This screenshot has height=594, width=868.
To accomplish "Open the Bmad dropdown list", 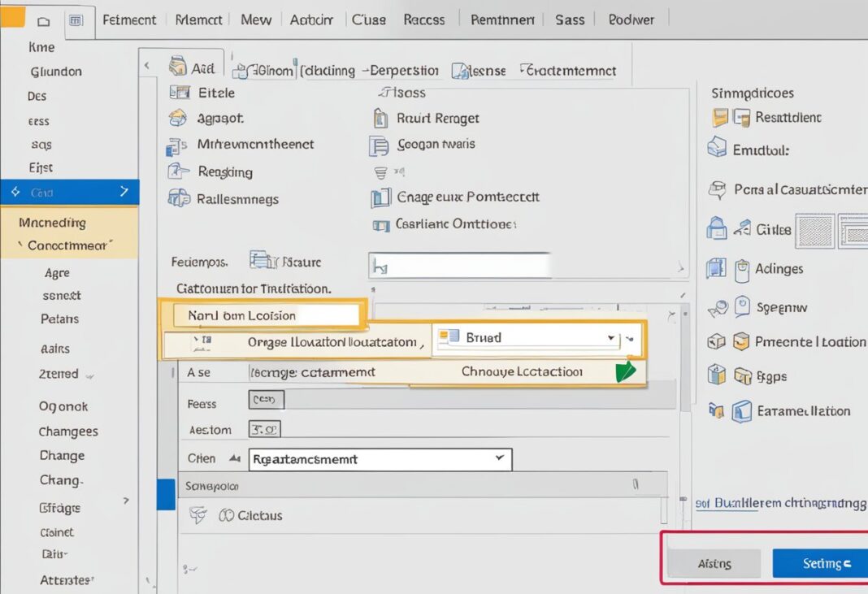I will [611, 337].
